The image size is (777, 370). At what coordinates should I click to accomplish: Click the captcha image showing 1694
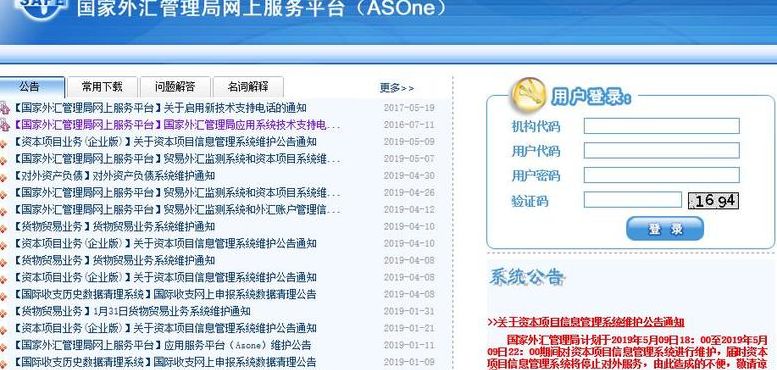(713, 201)
